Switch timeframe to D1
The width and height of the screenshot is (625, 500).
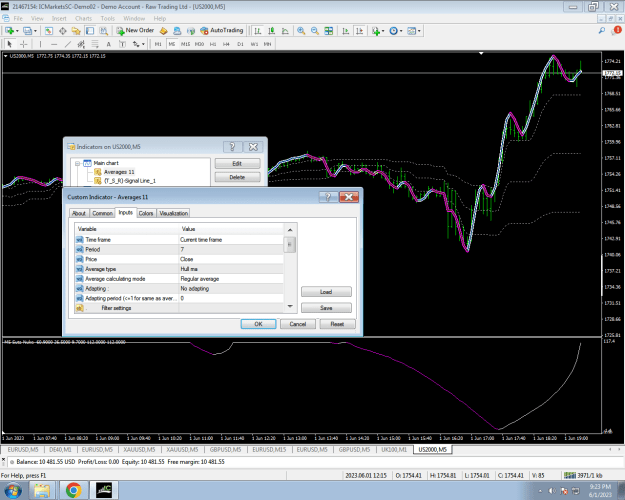tap(240, 44)
